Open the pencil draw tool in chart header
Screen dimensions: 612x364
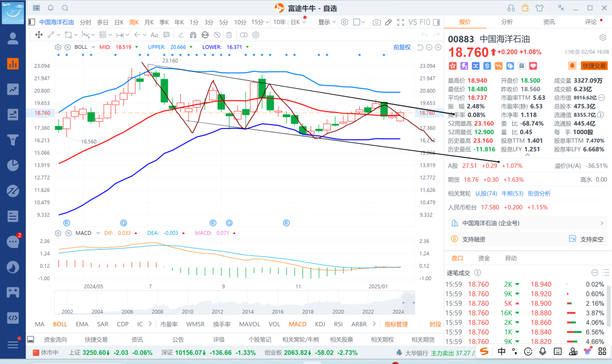(x=388, y=22)
